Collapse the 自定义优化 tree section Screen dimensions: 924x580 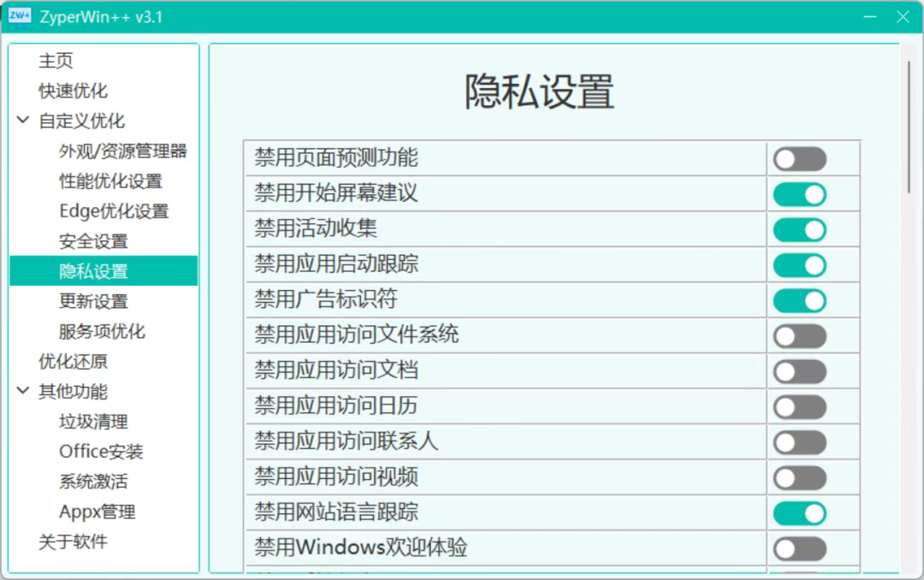click(23, 121)
